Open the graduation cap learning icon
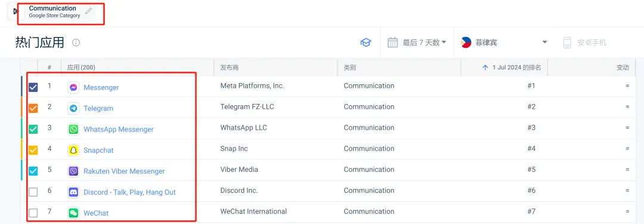Screen dimensions: 644x224 click(x=366, y=42)
